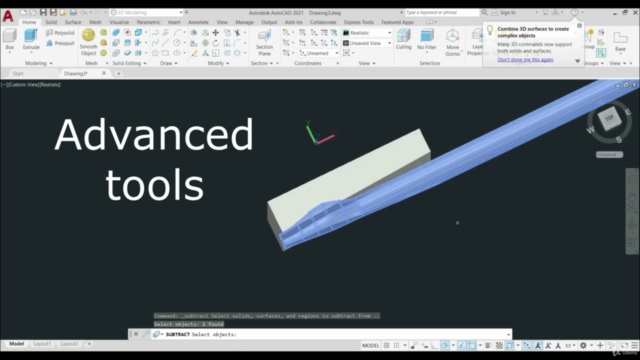Expand the Solid Editing panel
Image resolution: width=640 pixels, height=360 pixels.
pyautogui.click(x=129, y=63)
